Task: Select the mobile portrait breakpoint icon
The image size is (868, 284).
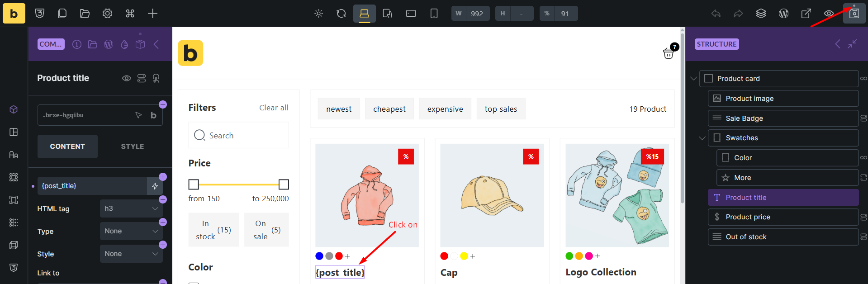Action: click(434, 14)
